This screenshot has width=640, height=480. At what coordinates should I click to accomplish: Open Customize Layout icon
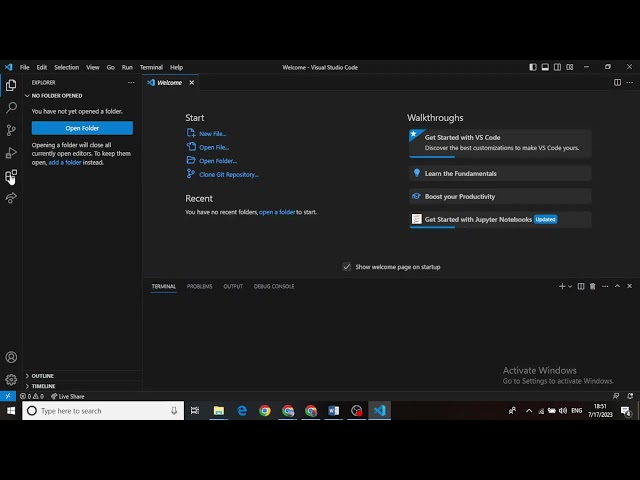coord(570,67)
